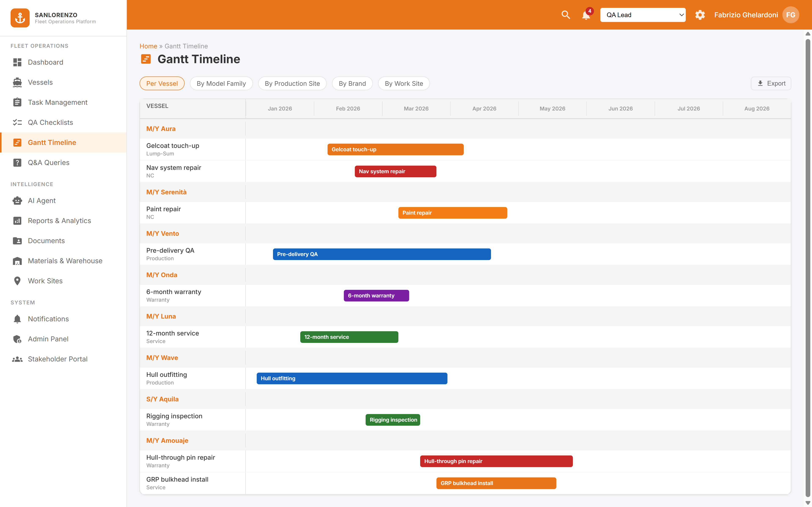Follow the Home breadcrumb link

(x=148, y=46)
